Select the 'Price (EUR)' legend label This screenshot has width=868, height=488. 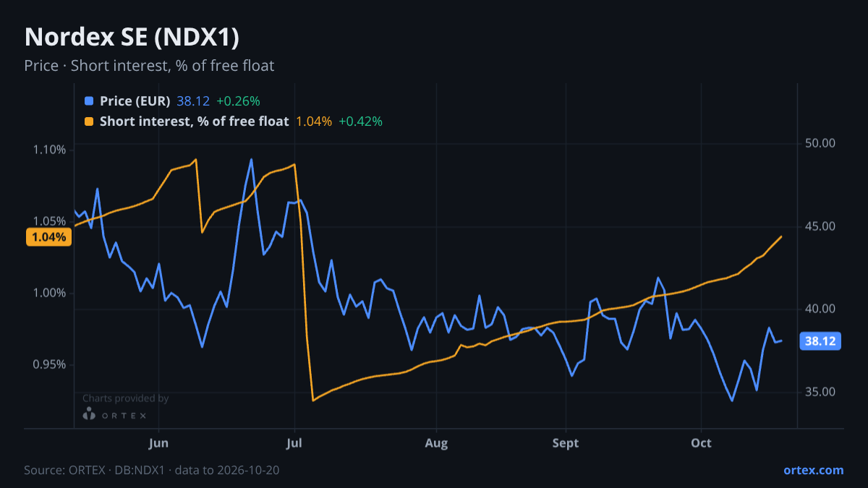135,101
